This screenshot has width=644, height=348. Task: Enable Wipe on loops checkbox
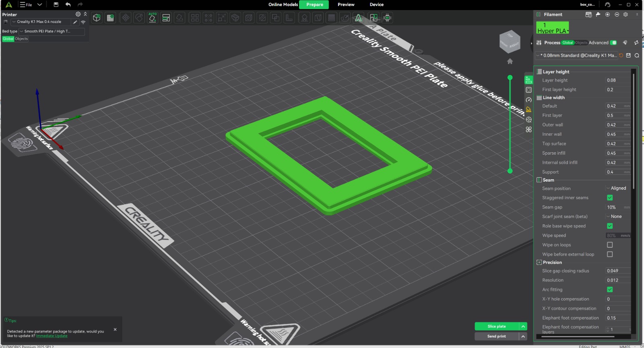(x=610, y=245)
